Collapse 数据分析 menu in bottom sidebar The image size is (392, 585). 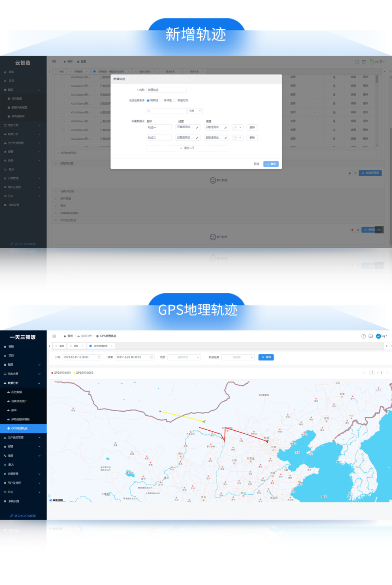23,383
